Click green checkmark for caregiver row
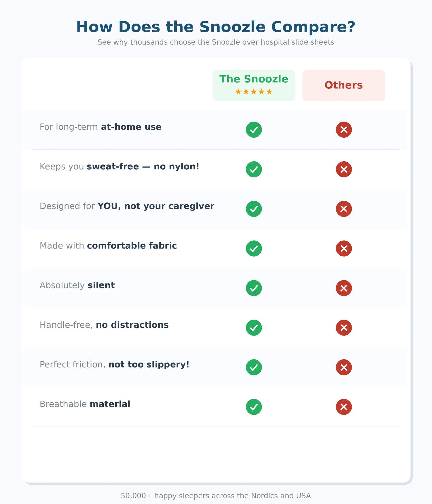Viewport: 432px width, 504px height. [x=254, y=209]
